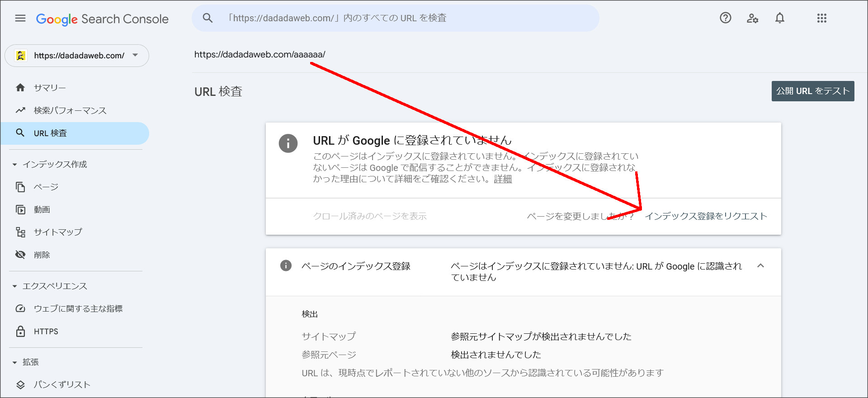Screen dimensions: 868x398
Task: Click the URL 検査 magnifier icon
Action: click(x=20, y=133)
